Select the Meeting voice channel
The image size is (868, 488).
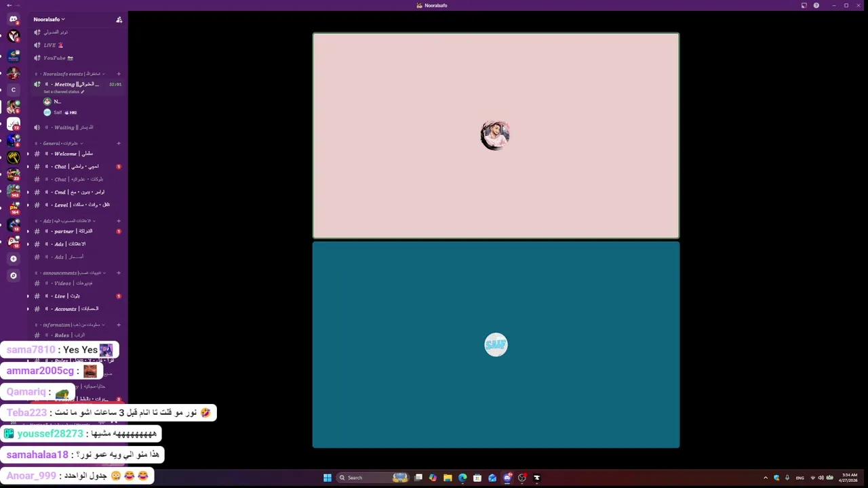click(x=77, y=84)
